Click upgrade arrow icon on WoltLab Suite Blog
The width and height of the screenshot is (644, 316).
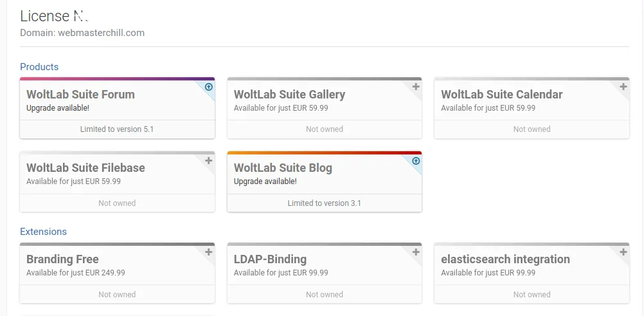416,161
